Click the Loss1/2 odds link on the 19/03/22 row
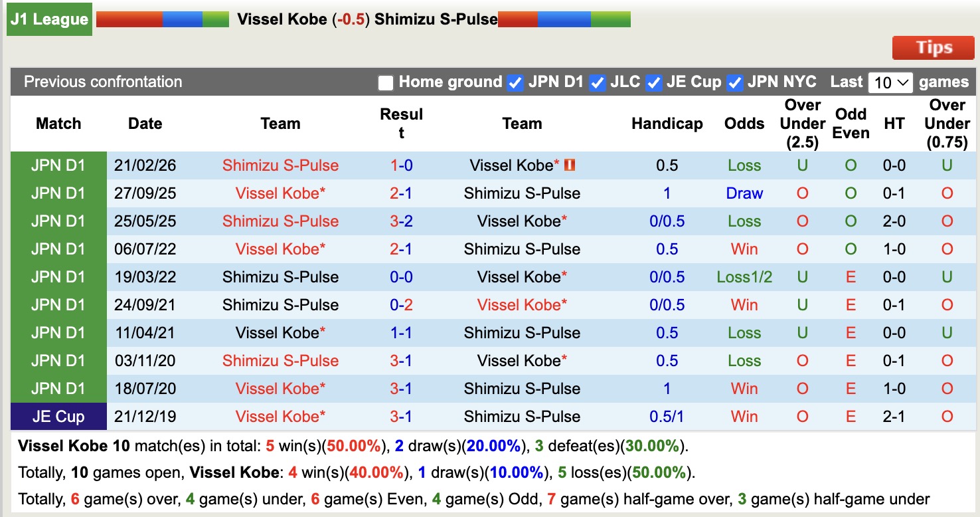 (744, 276)
